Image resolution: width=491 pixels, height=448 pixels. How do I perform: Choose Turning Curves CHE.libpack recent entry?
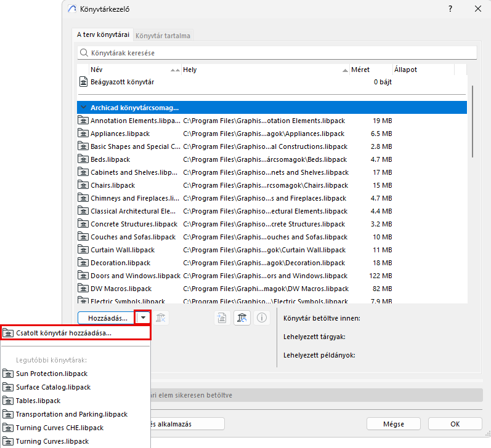coord(60,428)
